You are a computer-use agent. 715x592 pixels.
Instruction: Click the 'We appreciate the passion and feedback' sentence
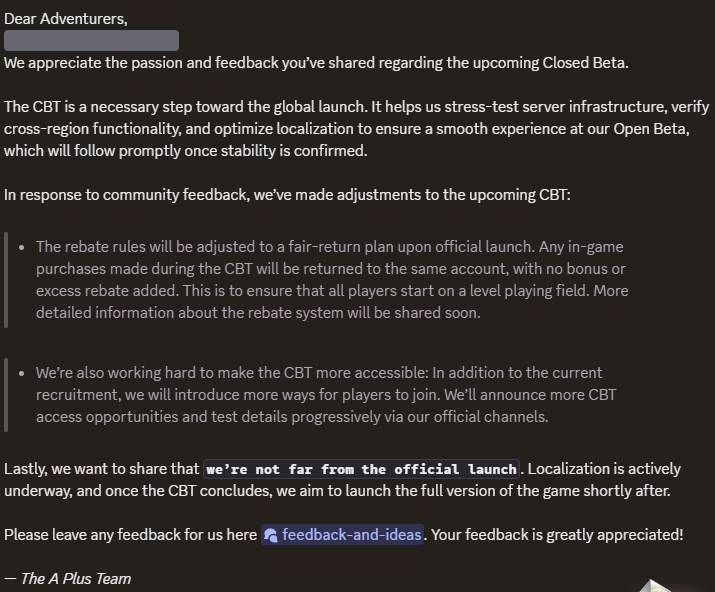[x=316, y=63]
